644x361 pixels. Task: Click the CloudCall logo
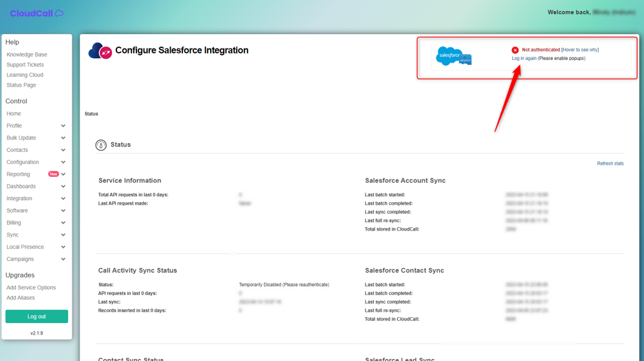coord(37,13)
